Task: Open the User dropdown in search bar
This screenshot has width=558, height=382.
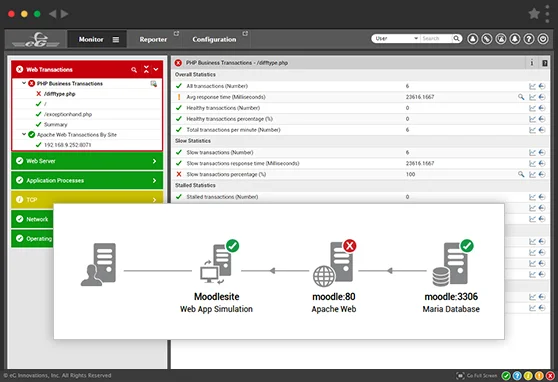Action: click(396, 38)
